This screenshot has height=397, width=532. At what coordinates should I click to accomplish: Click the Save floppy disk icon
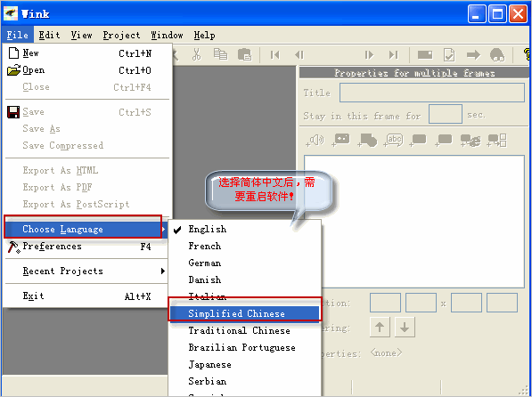13,112
